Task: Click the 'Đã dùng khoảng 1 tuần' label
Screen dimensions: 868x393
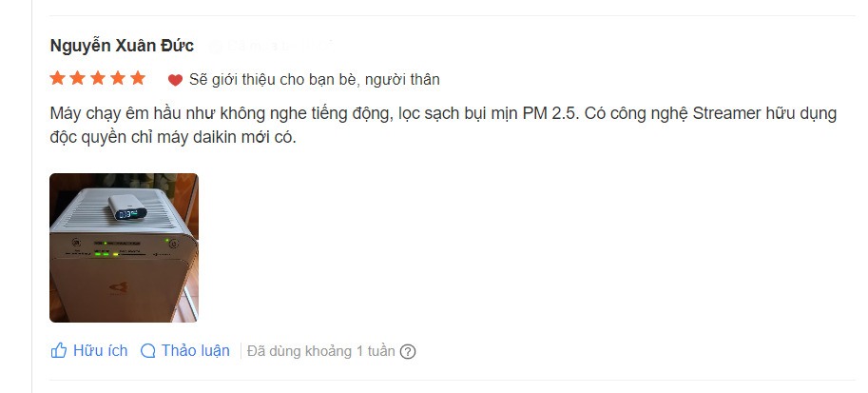Action: 321,351
